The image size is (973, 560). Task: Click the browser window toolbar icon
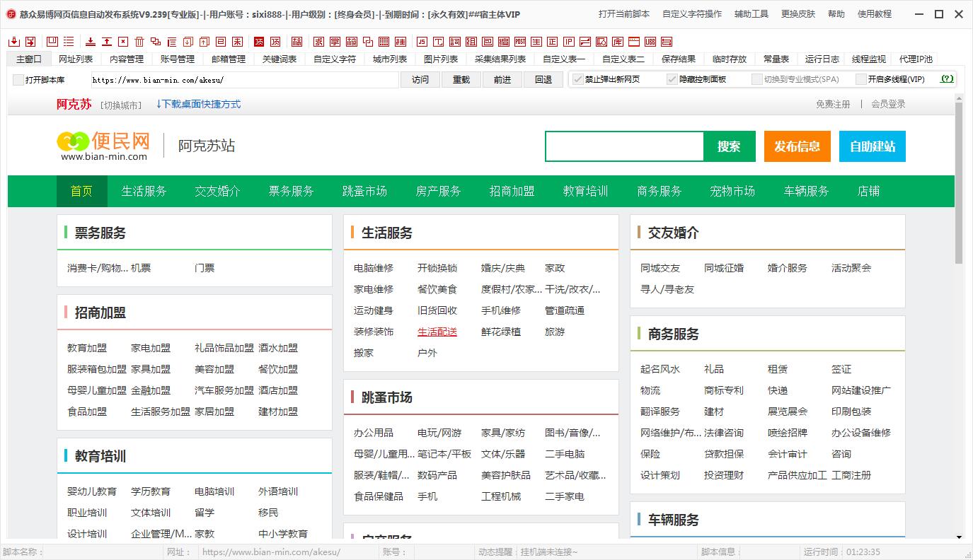tap(634, 42)
